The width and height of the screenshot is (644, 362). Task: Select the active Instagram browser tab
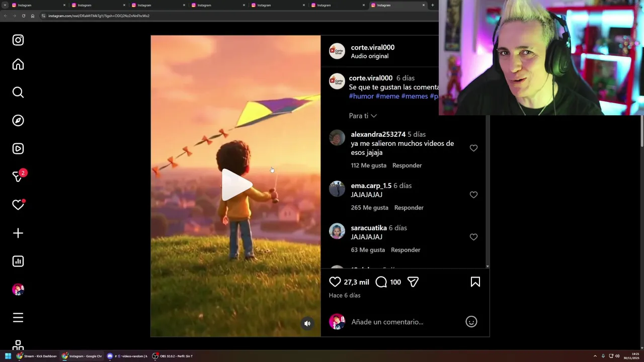[x=398, y=5]
